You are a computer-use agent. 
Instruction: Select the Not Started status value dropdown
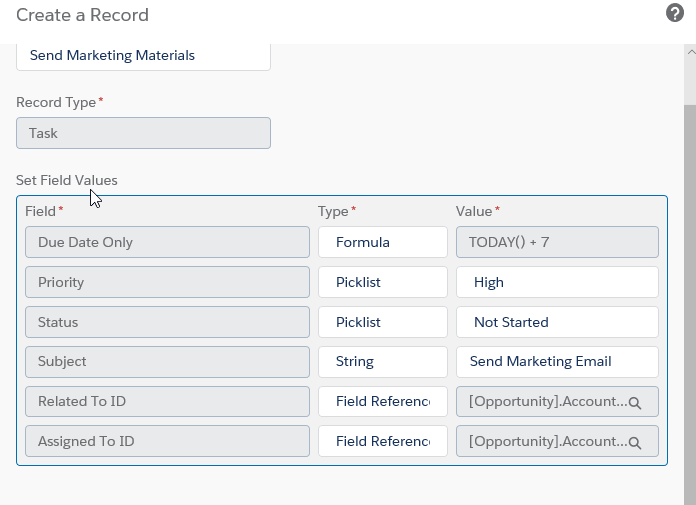tap(556, 322)
